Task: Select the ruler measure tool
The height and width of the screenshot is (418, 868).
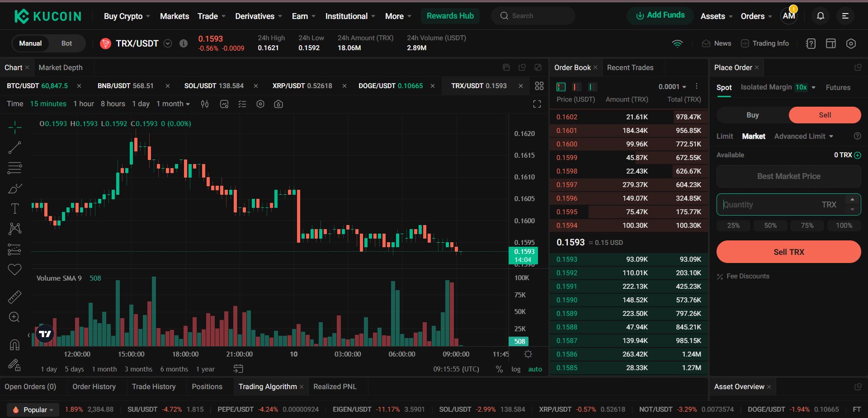Action: 14,297
